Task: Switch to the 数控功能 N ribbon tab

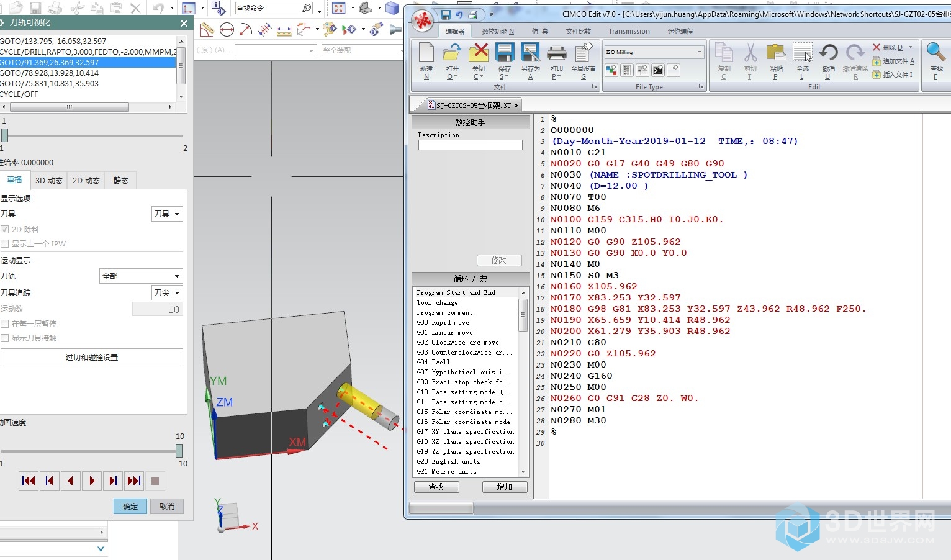Action: tap(498, 31)
